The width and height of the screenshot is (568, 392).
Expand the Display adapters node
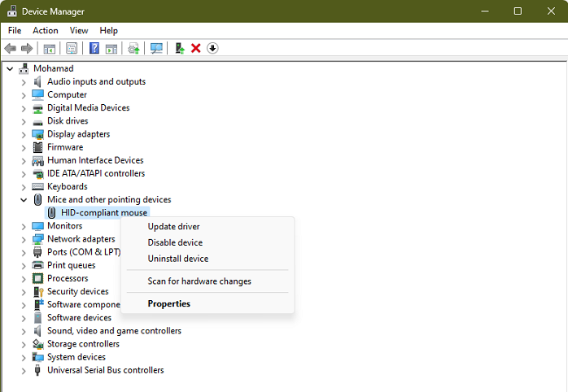point(24,134)
